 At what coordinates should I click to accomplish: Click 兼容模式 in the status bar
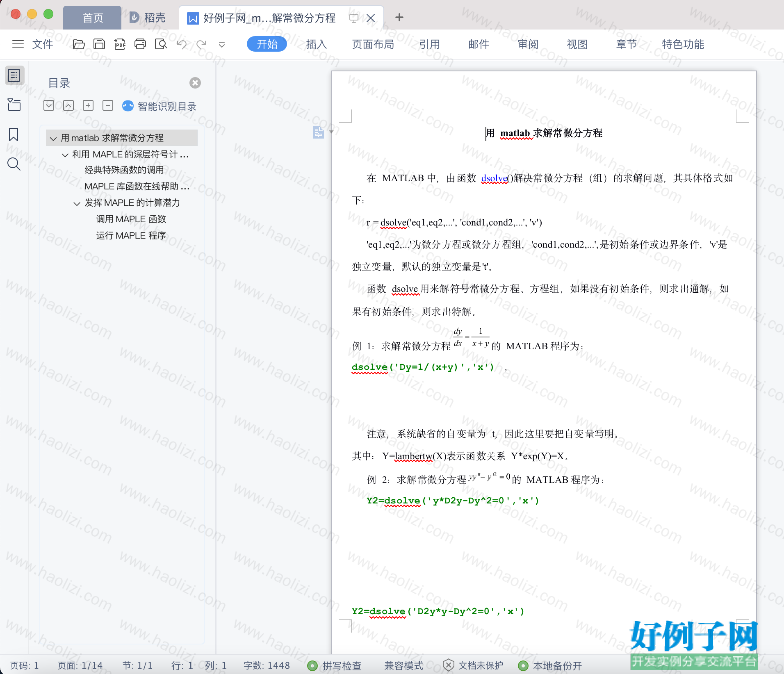pos(403,666)
